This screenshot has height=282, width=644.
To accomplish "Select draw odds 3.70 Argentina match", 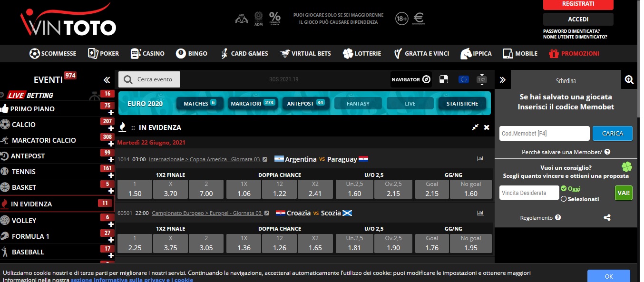I will [170, 189].
